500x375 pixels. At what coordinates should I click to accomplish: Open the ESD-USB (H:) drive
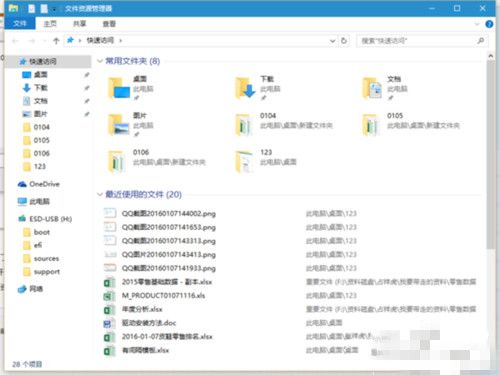(50, 219)
